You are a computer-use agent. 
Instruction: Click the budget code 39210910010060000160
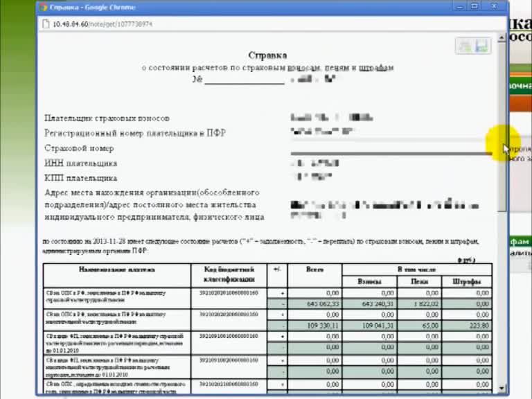tap(229, 336)
